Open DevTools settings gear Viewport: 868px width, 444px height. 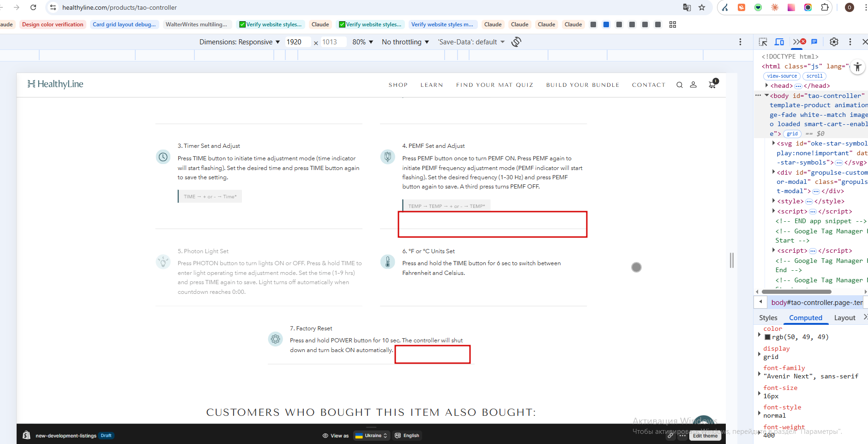point(834,42)
